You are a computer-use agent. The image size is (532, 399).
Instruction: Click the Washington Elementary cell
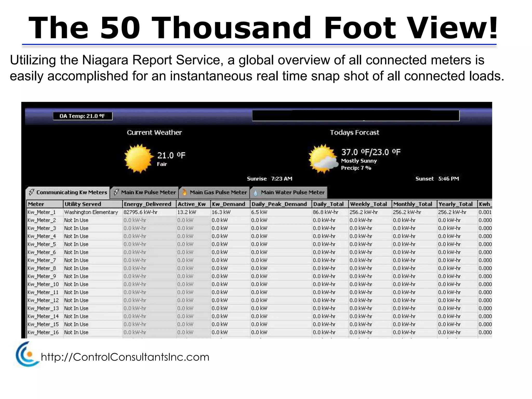pyautogui.click(x=91, y=212)
